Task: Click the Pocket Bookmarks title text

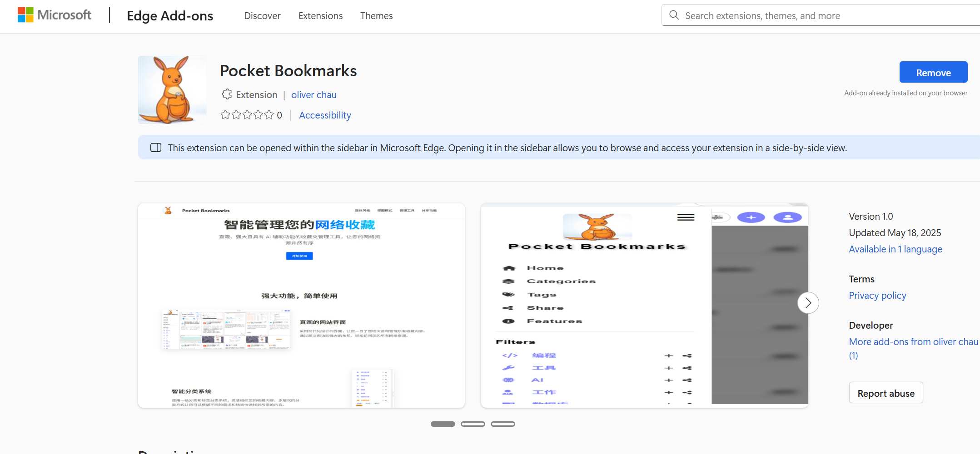Action: pyautogui.click(x=289, y=71)
